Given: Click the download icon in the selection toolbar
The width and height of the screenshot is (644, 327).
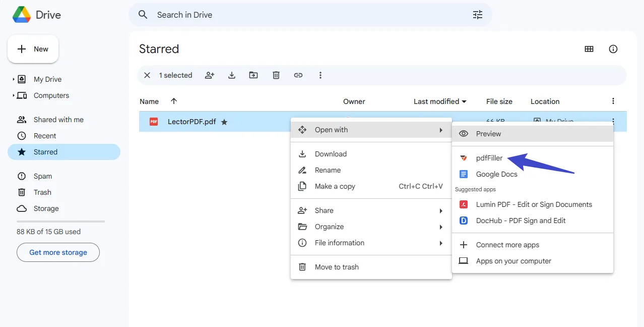Looking at the screenshot, I should [x=231, y=75].
